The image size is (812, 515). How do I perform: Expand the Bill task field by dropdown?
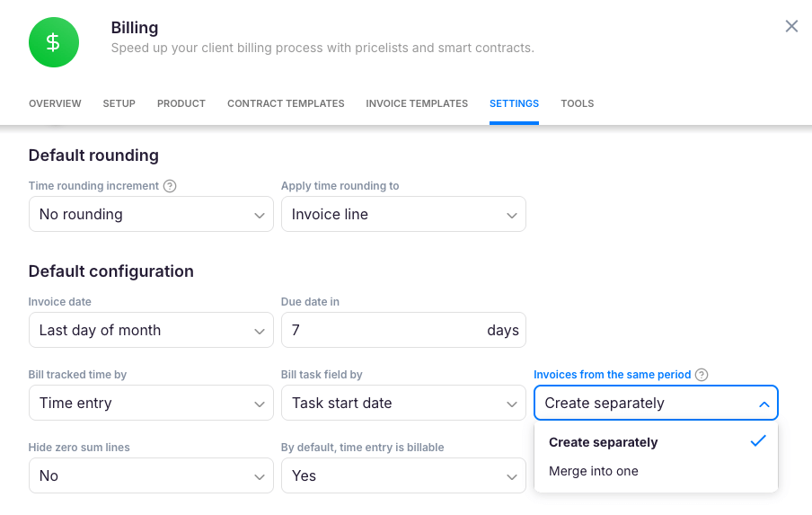[x=403, y=404]
